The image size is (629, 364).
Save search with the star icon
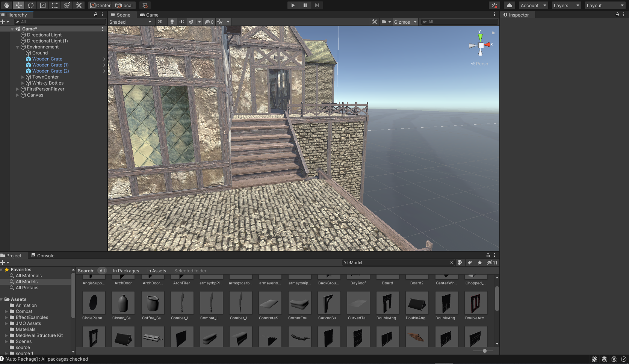click(x=480, y=263)
